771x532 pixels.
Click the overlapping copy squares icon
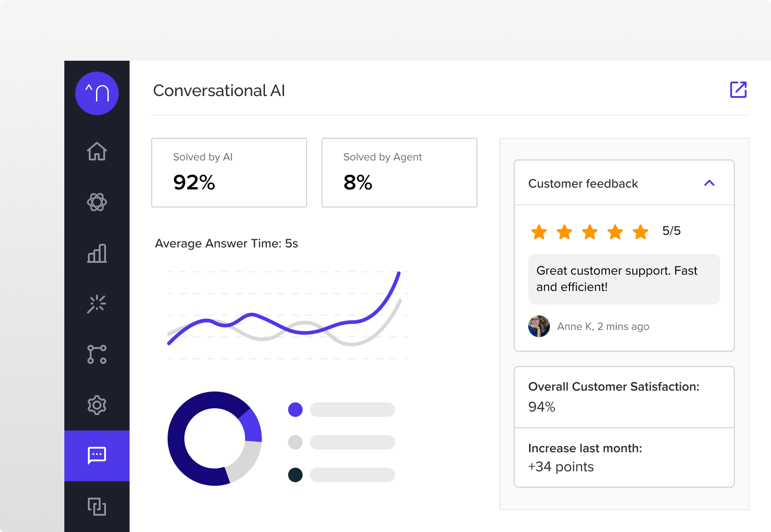coord(97,506)
